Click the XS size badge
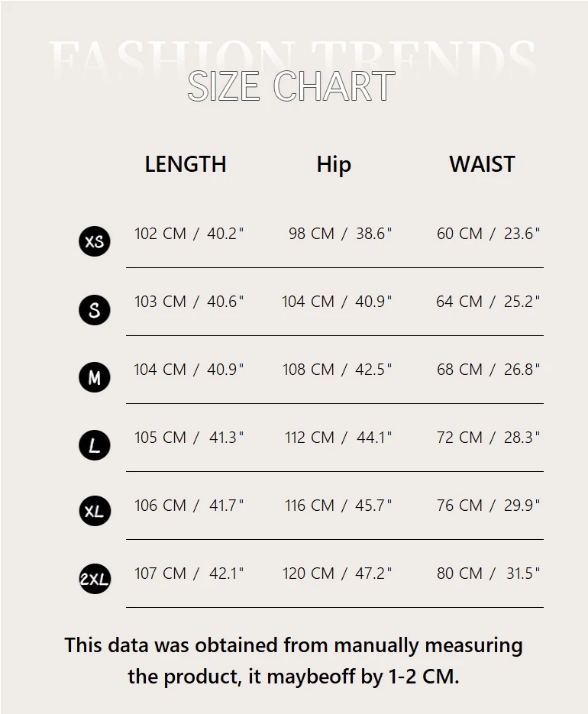 pos(94,241)
